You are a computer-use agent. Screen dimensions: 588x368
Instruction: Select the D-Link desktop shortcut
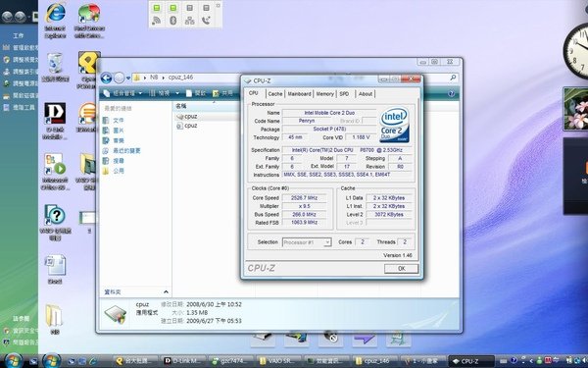pyautogui.click(x=55, y=121)
